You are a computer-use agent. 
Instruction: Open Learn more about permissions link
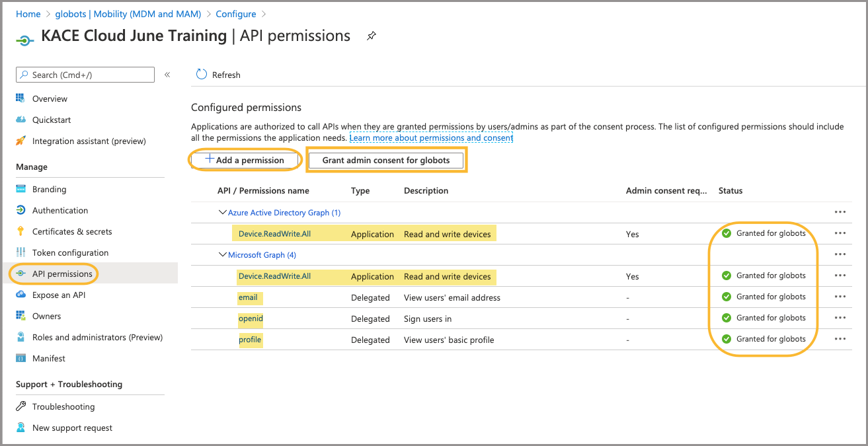(431, 138)
